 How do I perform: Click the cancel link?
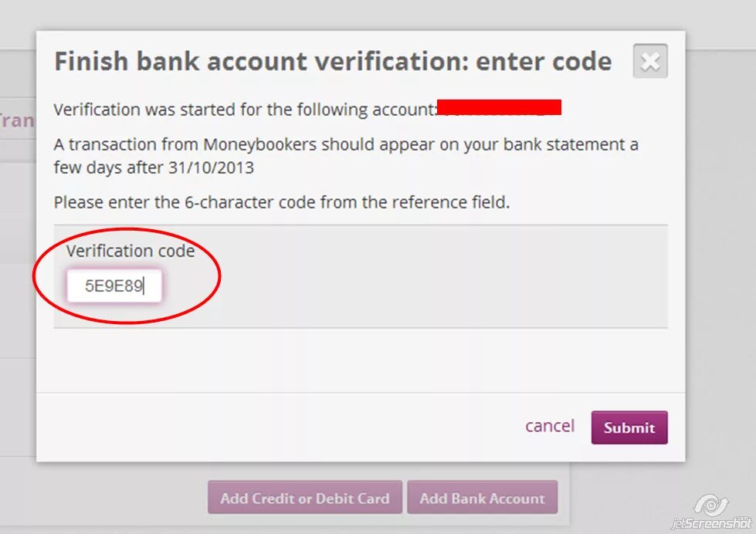550,426
